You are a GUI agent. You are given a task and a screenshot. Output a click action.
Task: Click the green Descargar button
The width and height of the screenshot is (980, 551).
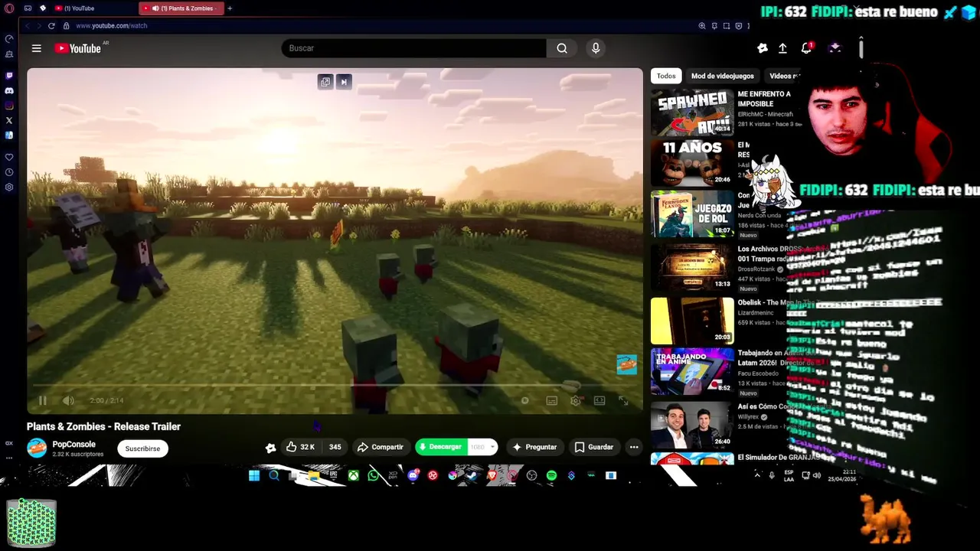click(441, 447)
